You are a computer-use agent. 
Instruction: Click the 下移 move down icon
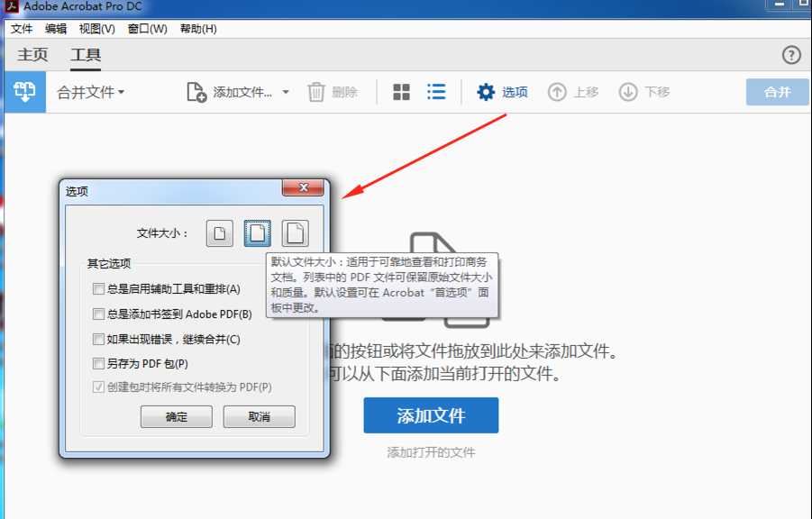pyautogui.click(x=628, y=92)
